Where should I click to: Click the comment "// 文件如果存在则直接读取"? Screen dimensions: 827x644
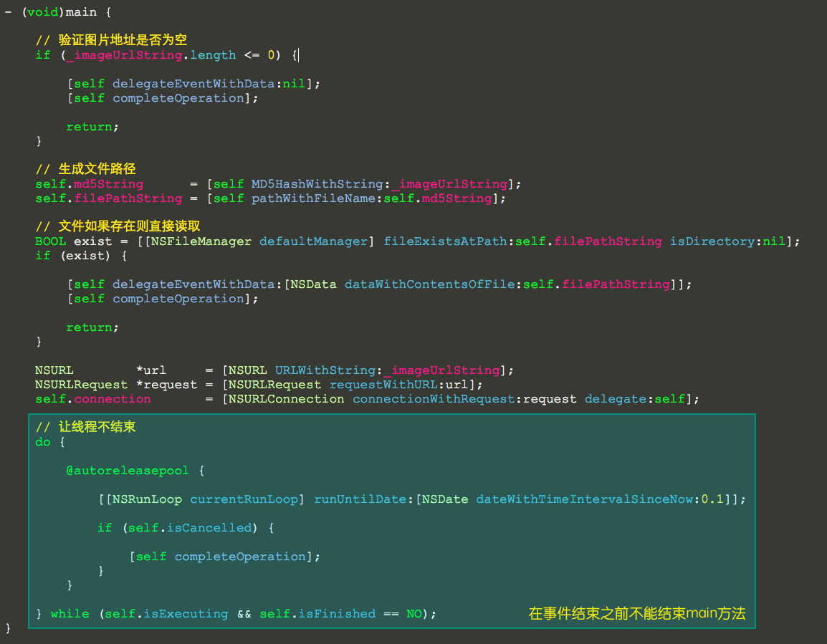coord(118,226)
